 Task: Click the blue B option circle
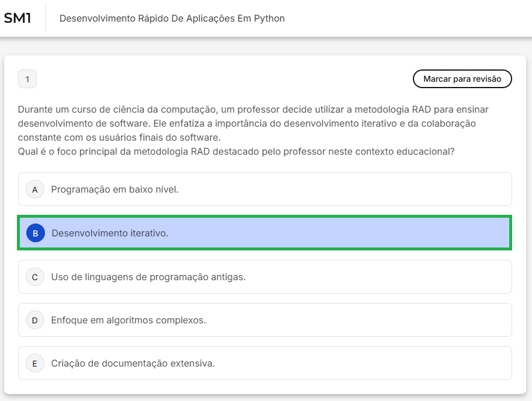pyautogui.click(x=36, y=233)
